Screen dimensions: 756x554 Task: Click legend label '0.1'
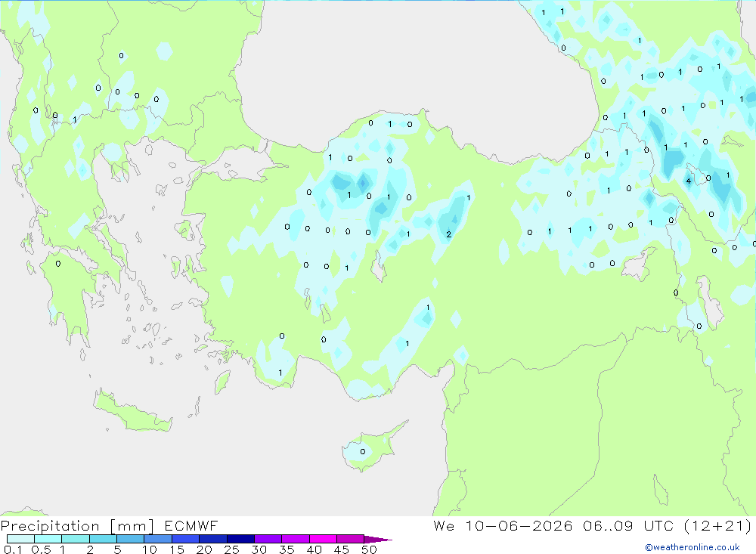[x=13, y=549]
